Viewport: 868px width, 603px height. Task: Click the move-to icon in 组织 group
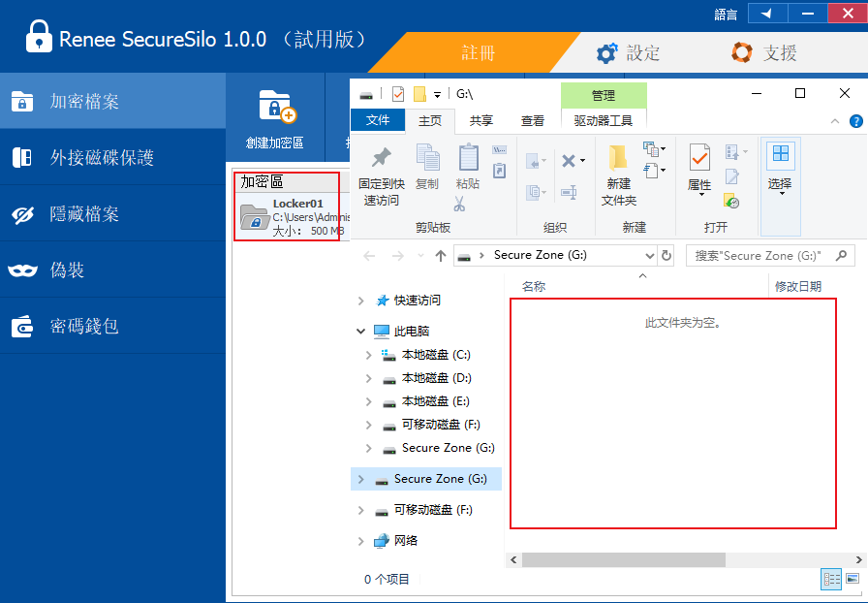tap(533, 162)
